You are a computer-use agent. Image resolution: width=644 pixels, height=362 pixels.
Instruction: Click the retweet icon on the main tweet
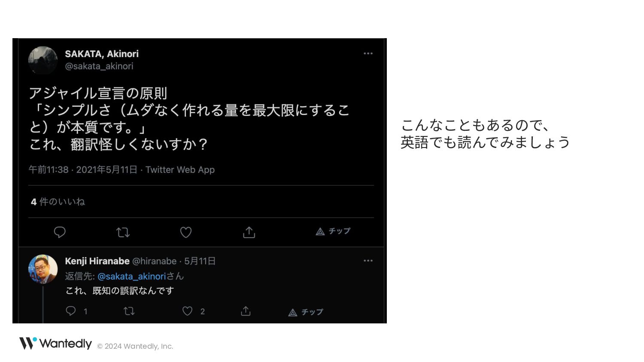(x=123, y=232)
